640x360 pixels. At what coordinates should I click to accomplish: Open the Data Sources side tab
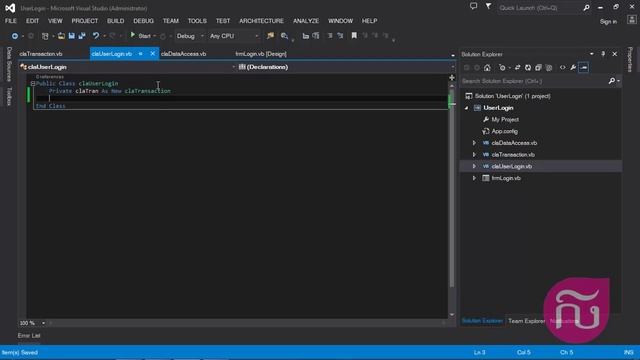9,64
